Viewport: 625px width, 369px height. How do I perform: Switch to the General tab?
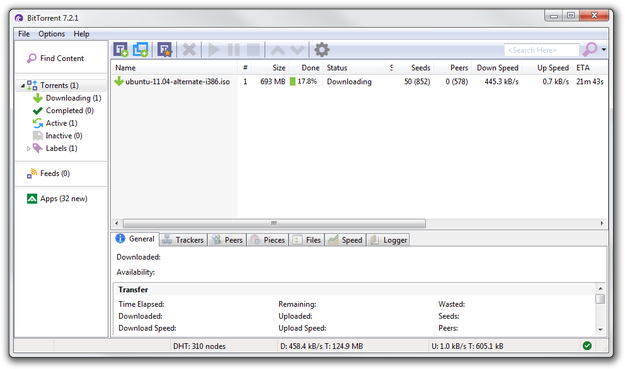(136, 239)
